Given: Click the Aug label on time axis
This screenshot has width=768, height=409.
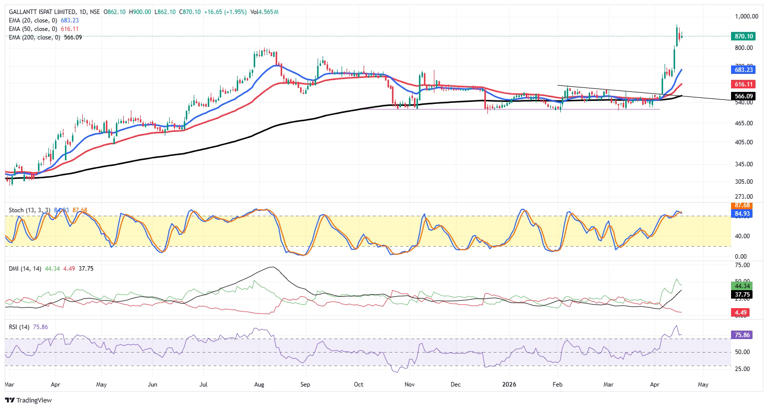Looking at the screenshot, I should point(259,385).
